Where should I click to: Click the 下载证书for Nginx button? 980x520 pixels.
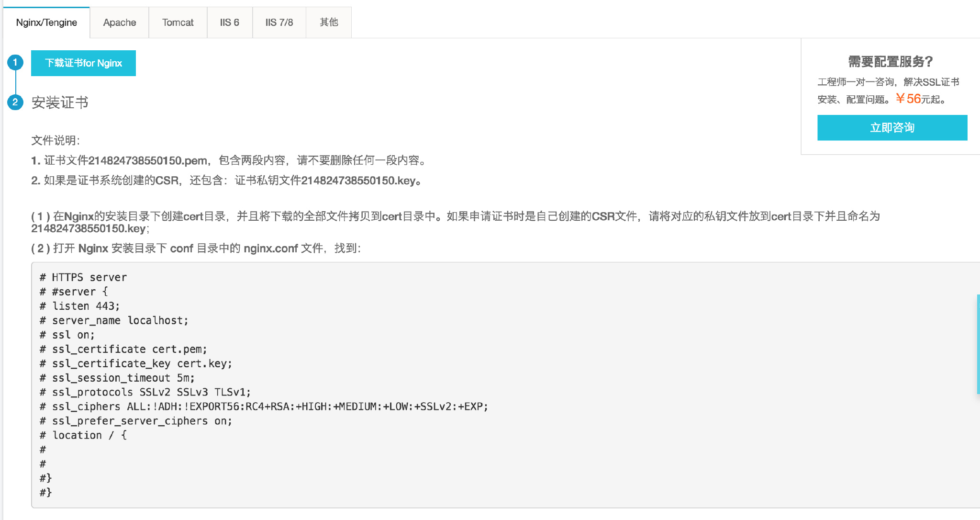(83, 63)
